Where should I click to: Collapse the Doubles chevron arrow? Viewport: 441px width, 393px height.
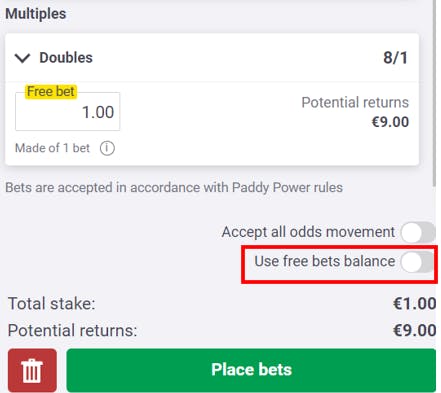tap(23, 58)
